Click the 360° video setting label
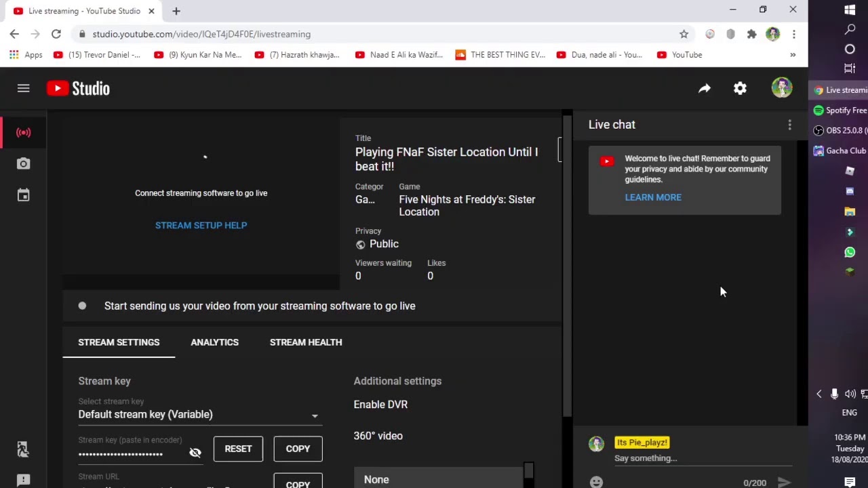The height and width of the screenshot is (488, 868). [x=378, y=436]
